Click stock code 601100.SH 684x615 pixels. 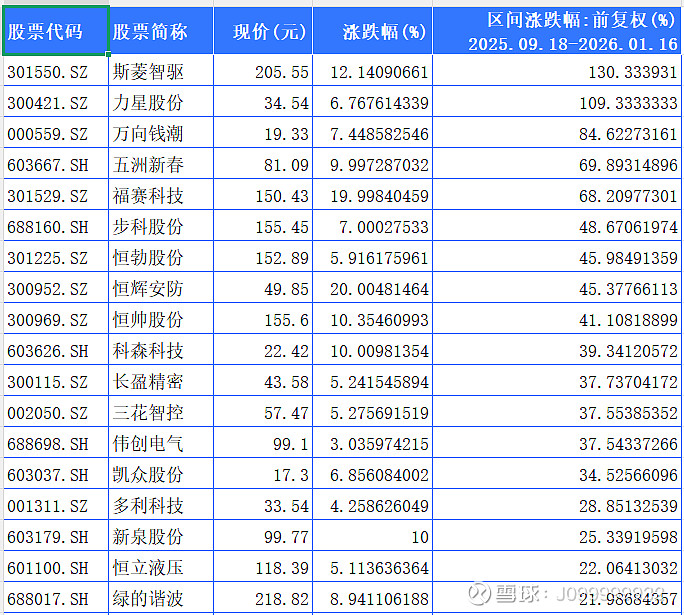48,567
